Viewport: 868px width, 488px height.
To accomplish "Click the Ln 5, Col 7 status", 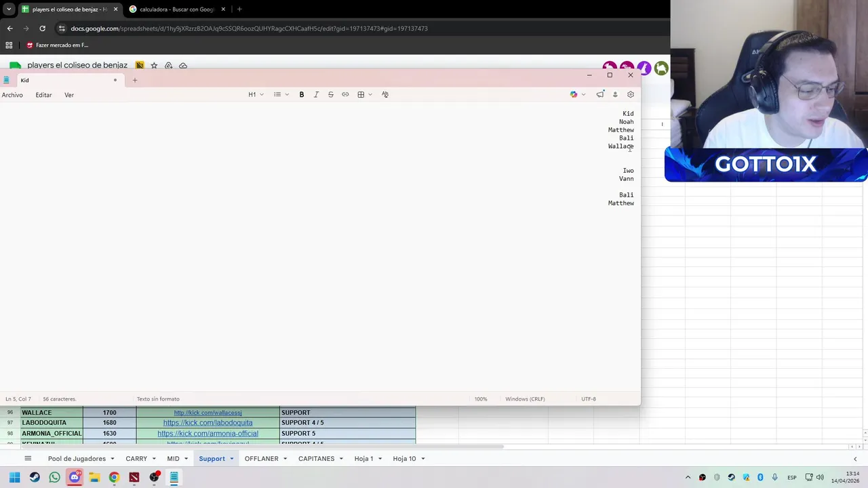I will (18, 399).
